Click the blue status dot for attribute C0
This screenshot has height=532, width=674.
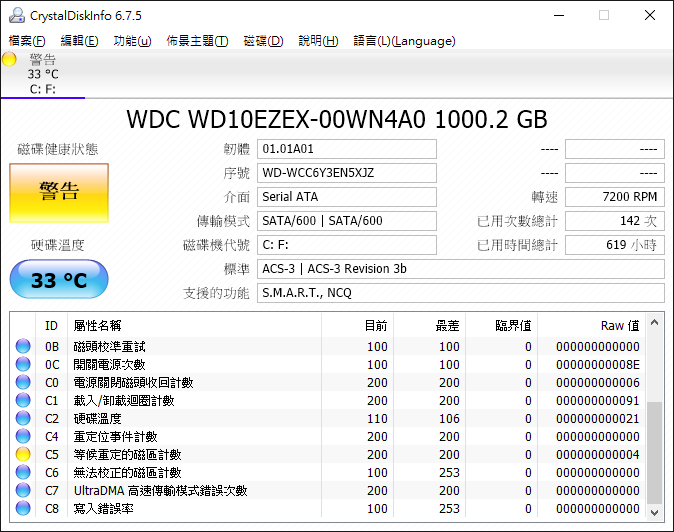[x=23, y=382]
